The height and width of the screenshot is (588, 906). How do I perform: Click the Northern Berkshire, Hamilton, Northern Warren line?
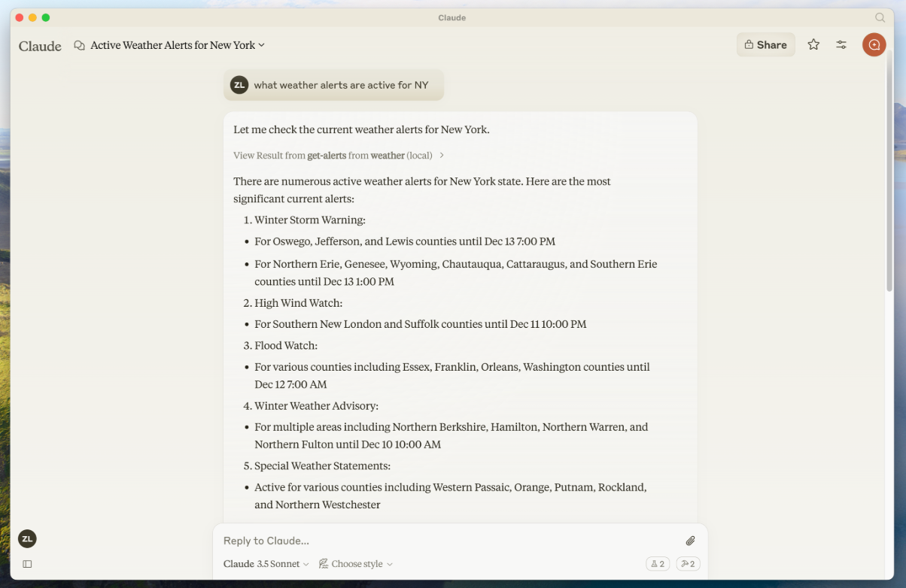[x=451, y=435]
